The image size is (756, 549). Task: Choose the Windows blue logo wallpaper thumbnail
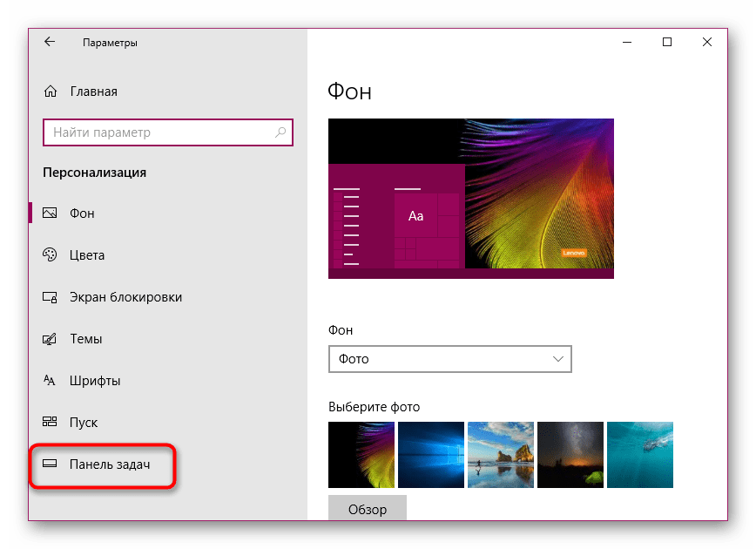[x=431, y=455]
